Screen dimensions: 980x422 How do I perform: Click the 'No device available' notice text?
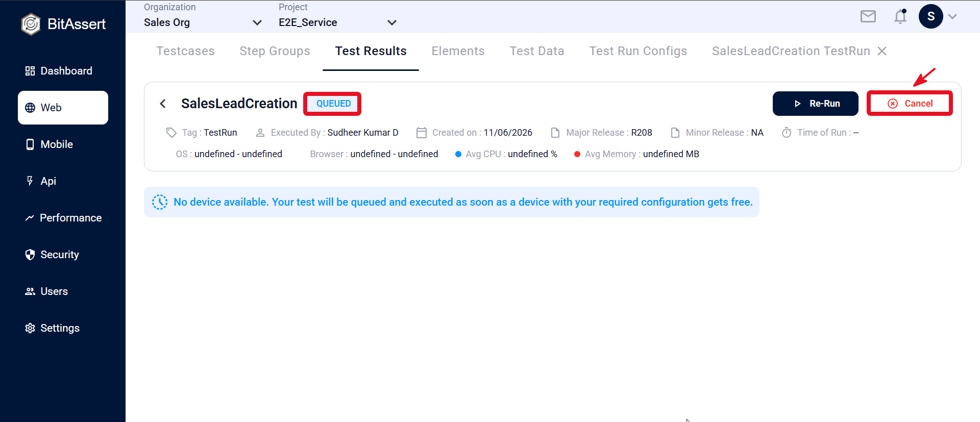463,202
